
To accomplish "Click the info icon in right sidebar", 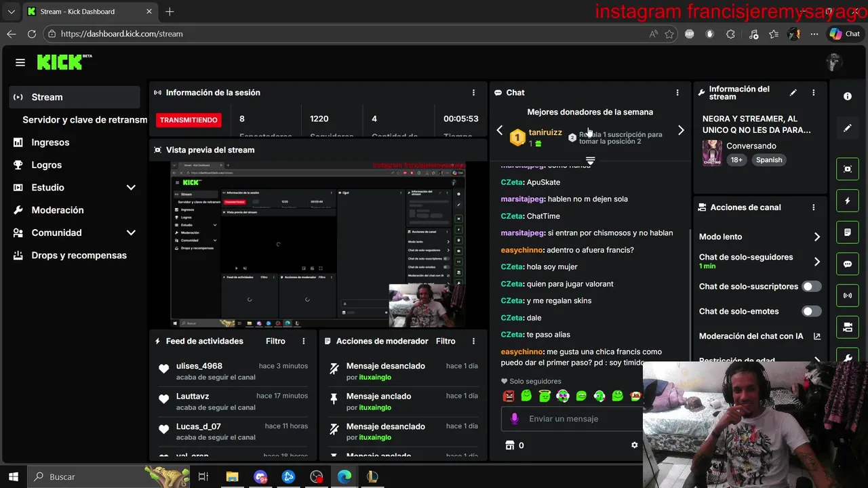I will [x=848, y=96].
